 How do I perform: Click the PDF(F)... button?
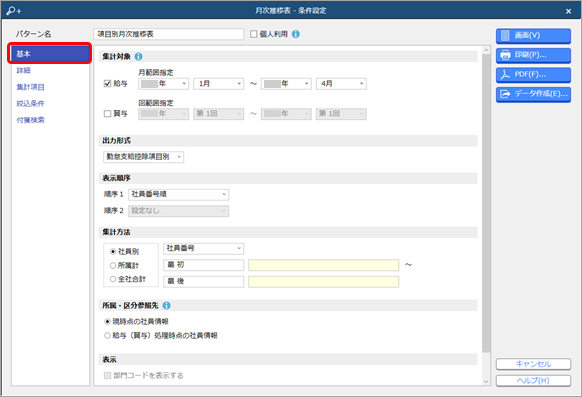[533, 75]
